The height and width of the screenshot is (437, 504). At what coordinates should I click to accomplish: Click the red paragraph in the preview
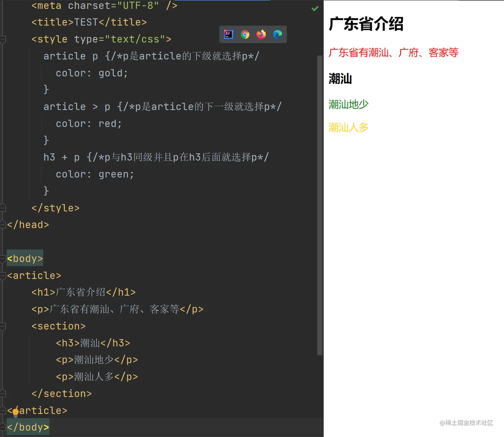click(x=393, y=53)
